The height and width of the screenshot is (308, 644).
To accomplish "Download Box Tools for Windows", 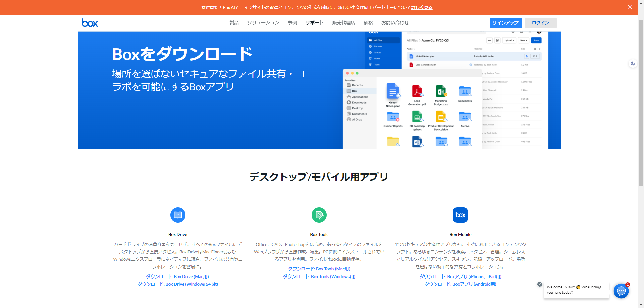I will (319, 276).
